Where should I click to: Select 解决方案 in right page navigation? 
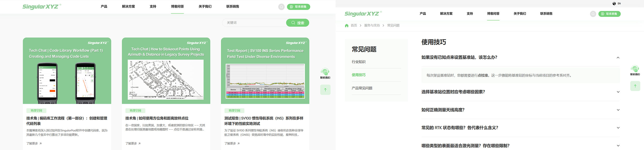[x=446, y=14]
